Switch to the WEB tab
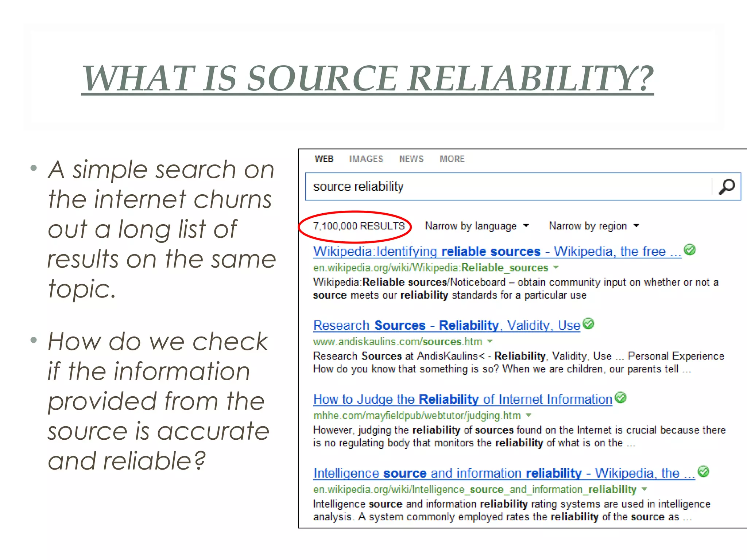The image size is (747, 560). click(324, 159)
